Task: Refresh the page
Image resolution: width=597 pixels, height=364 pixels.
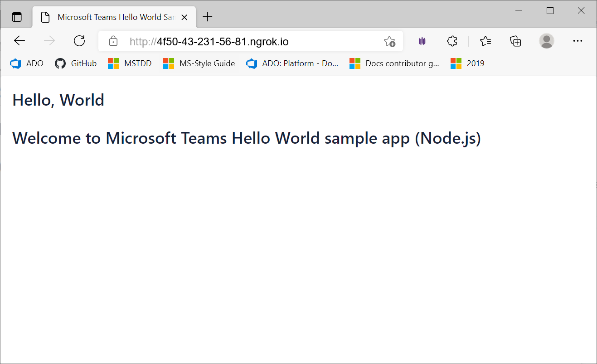Action: (x=79, y=41)
